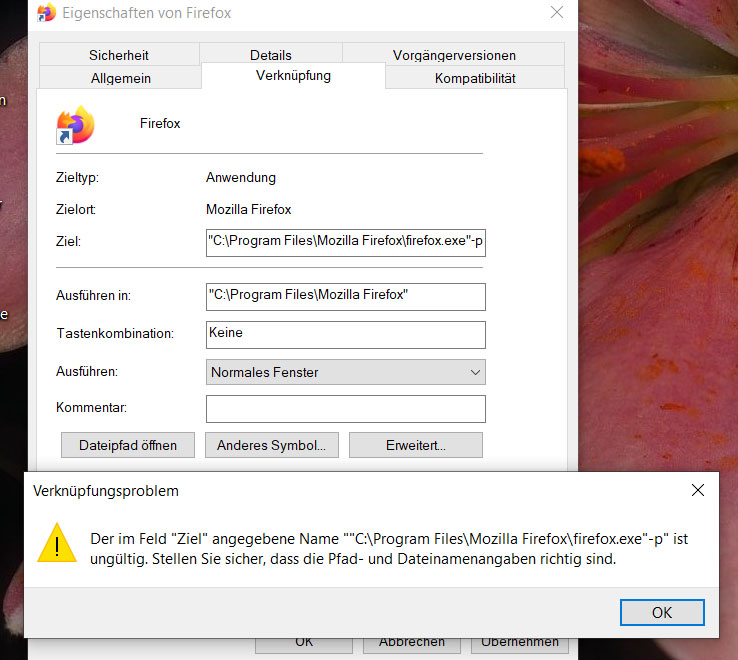The height and width of the screenshot is (660, 738).
Task: Click the Firefox name text beside the icon
Action: coord(160,123)
